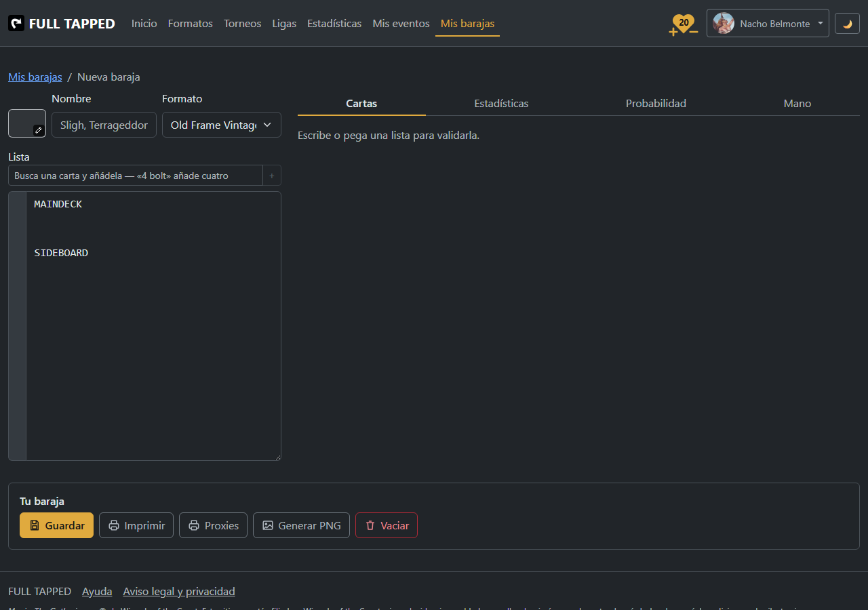The image size is (868, 610).
Task: Click the Imprimir button
Action: coord(136,525)
